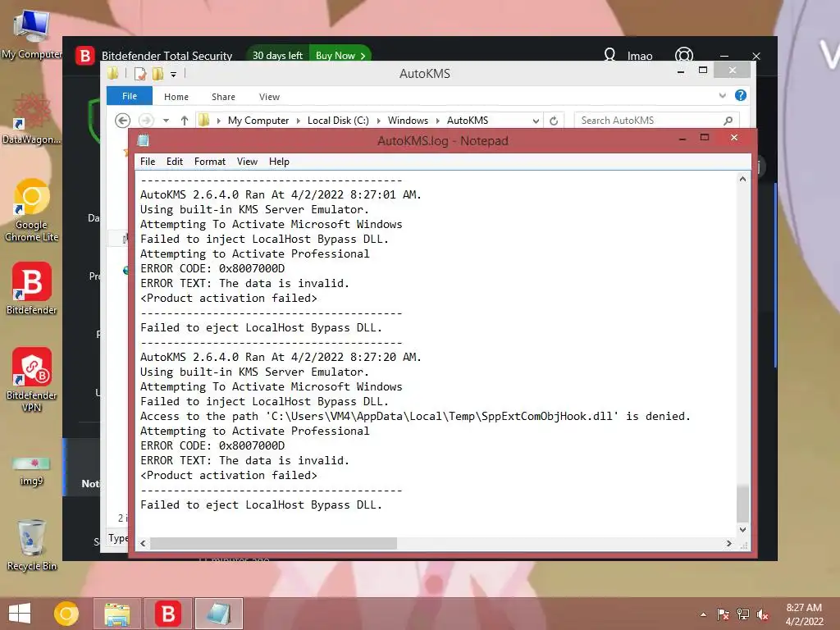Open Explorer Home ribbon tab
The height and width of the screenshot is (630, 840).
(176, 97)
